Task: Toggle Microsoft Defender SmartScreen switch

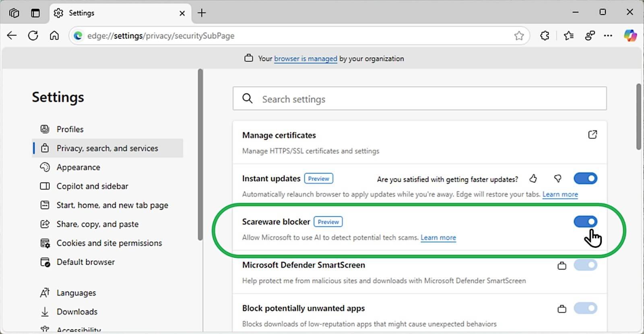Action: coord(585,265)
